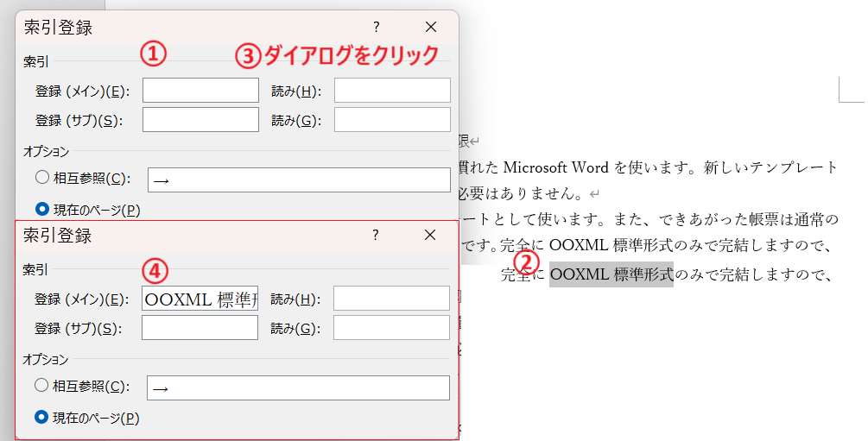Click 登録 (メイン) field containing OOXML 標準
Image resolution: width=868 pixels, height=441 pixels.
coord(200,299)
